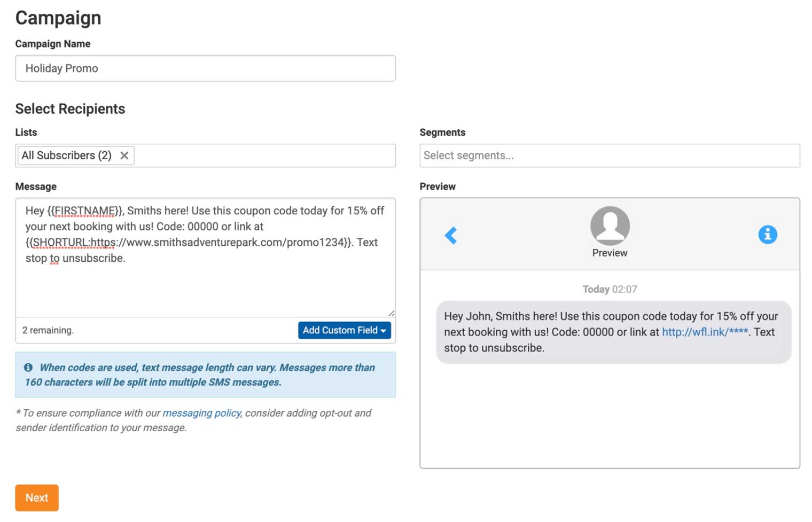
Task: Click the Today 02:07 timestamp
Action: 610,289
